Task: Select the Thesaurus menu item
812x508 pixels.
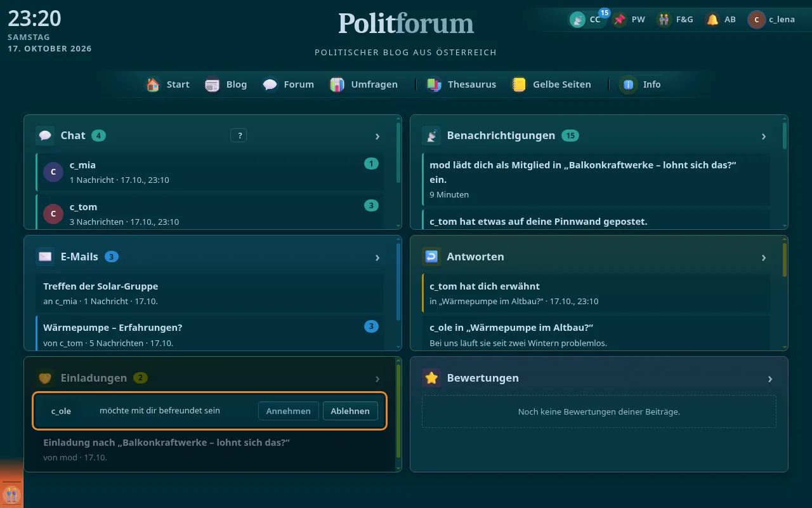Action: [462, 84]
